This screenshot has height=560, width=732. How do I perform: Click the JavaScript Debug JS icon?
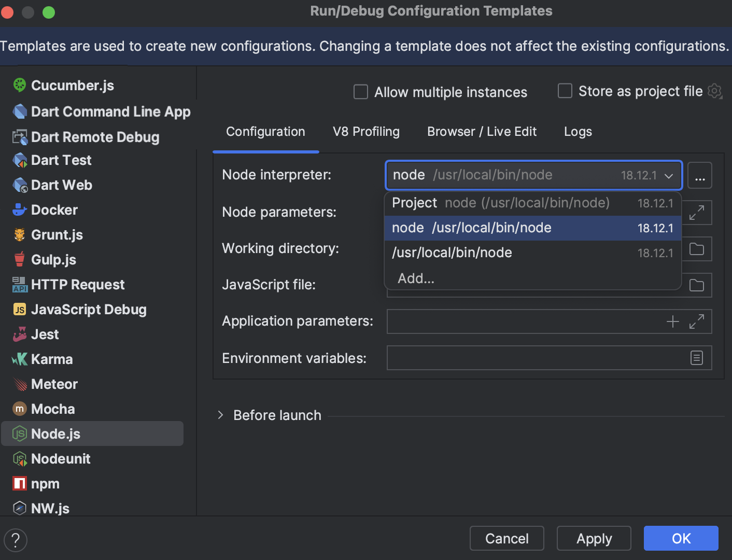[x=20, y=310]
